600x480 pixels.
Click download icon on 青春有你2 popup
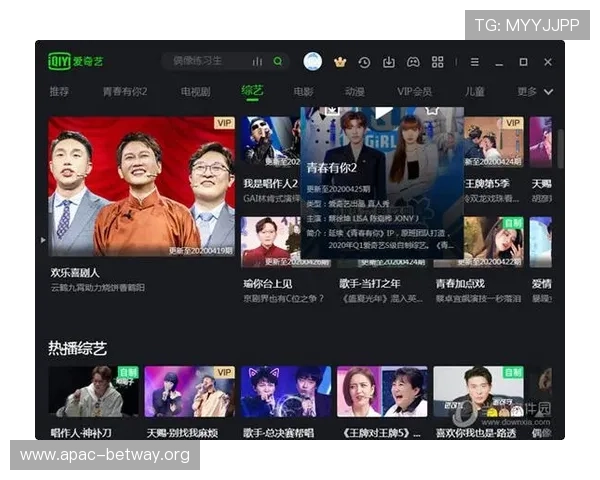[x=332, y=111]
